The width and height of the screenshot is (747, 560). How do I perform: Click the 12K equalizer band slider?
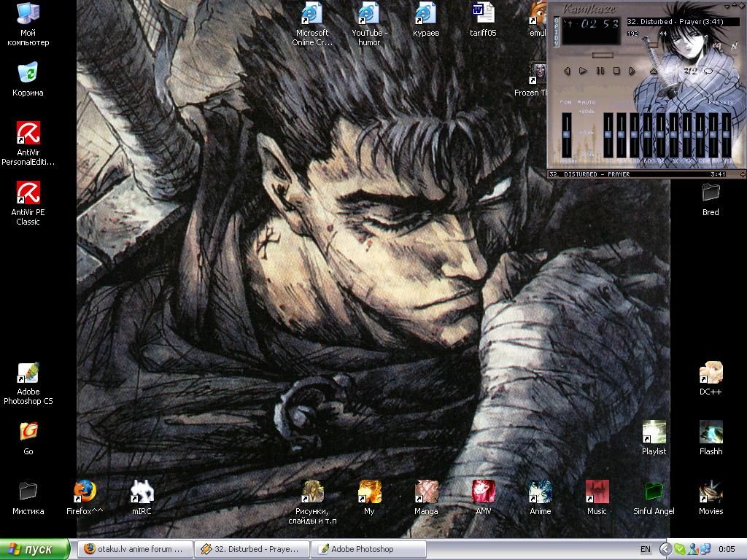pyautogui.click(x=700, y=135)
